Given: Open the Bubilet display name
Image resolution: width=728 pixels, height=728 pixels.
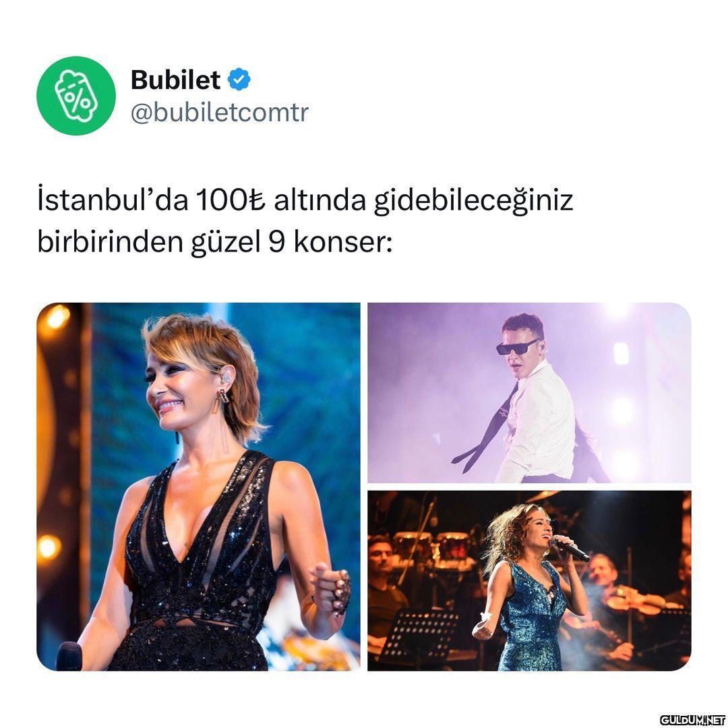Looking at the screenshot, I should click(175, 80).
